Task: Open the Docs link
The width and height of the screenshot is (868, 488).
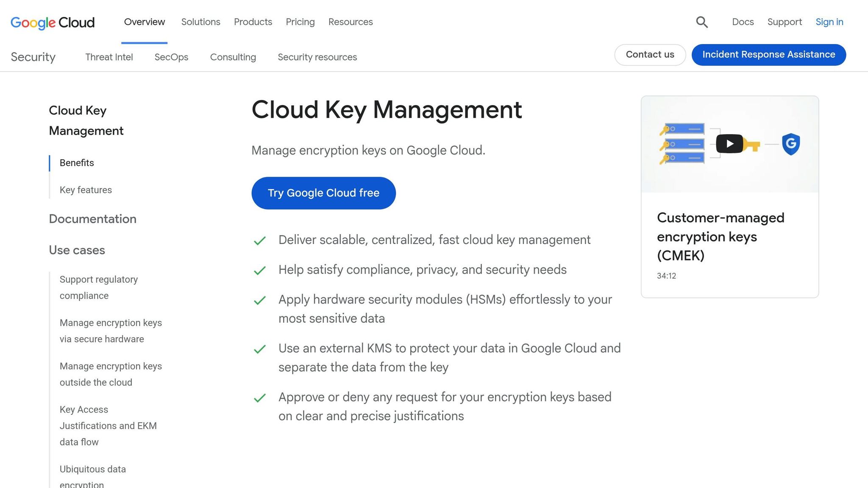Action: [743, 22]
